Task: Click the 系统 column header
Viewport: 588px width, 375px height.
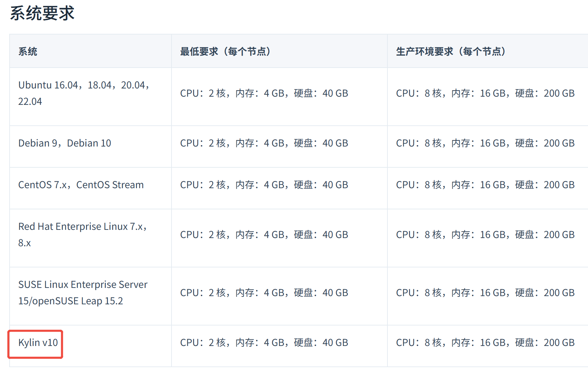Action: click(28, 52)
